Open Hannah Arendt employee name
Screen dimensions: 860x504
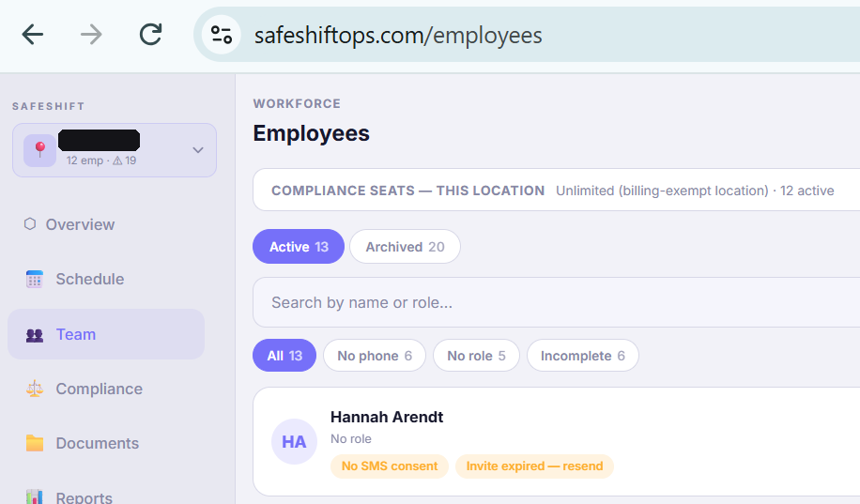pyautogui.click(x=387, y=418)
